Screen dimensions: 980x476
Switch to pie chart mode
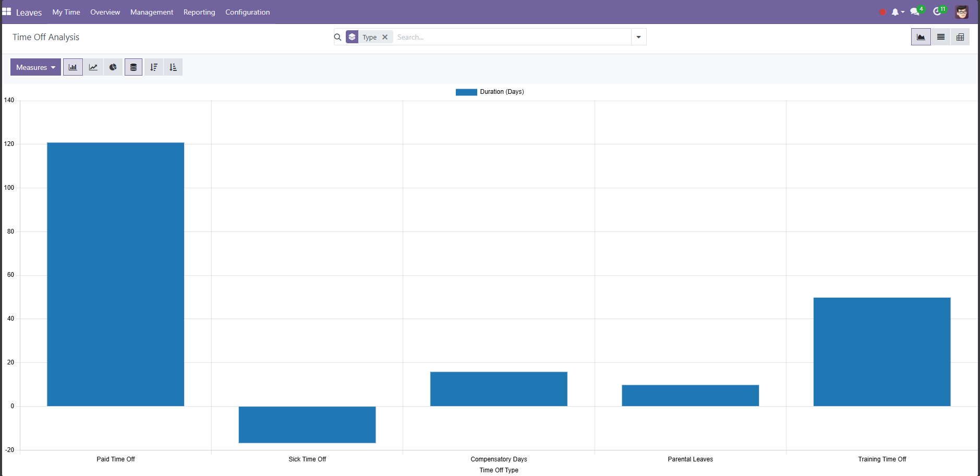pos(113,67)
